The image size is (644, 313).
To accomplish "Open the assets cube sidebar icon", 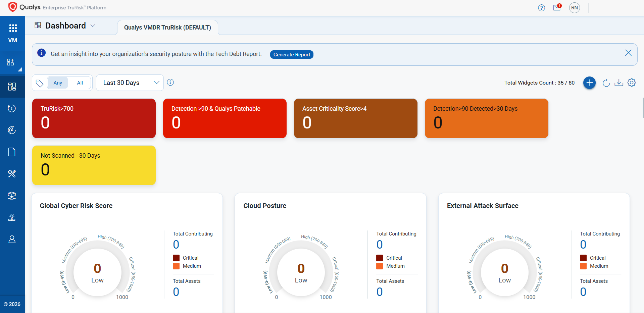I will click(x=12, y=196).
